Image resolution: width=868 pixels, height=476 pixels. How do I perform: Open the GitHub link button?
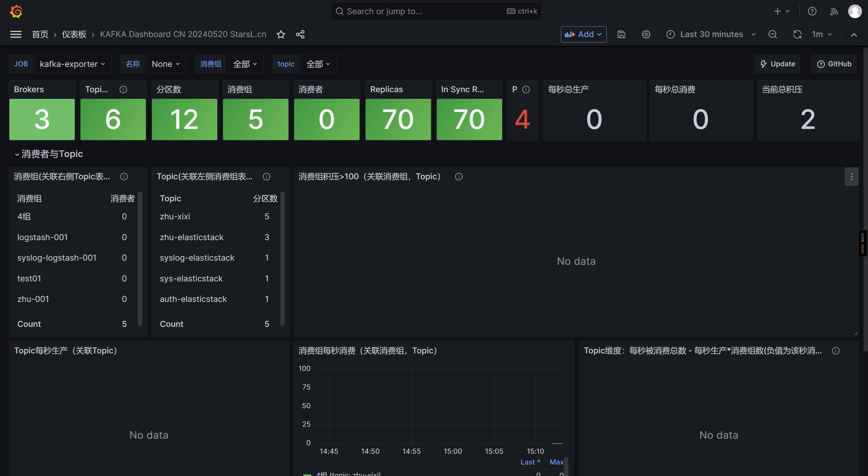(834, 64)
